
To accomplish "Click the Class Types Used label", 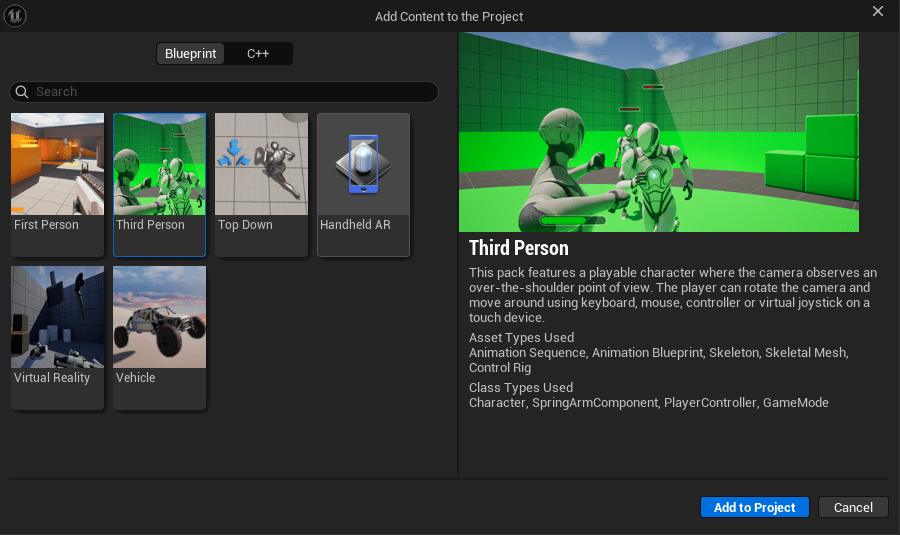I will point(521,388).
